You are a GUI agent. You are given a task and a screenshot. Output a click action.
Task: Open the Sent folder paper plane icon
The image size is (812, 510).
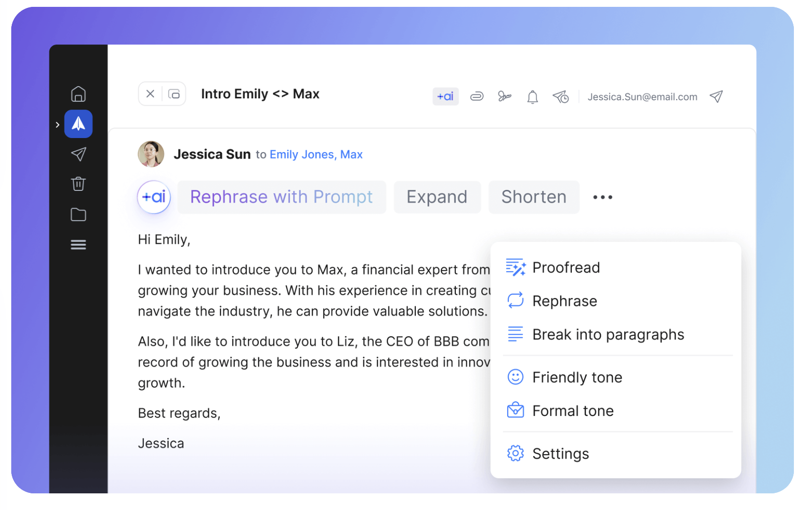(78, 154)
